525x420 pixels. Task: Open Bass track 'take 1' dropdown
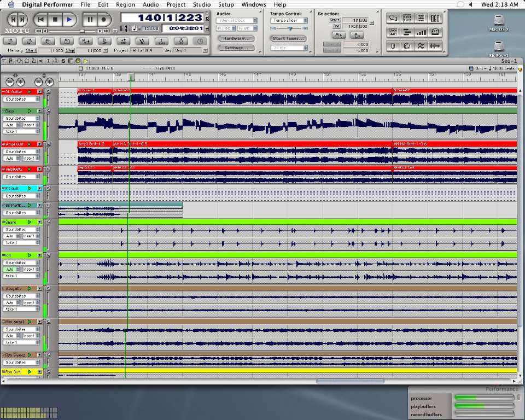21,131
